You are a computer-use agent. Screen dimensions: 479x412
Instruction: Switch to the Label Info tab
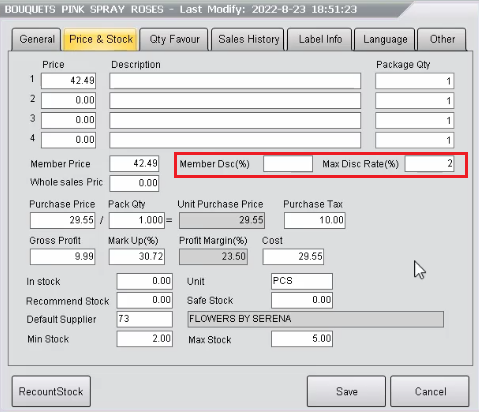[x=320, y=39]
